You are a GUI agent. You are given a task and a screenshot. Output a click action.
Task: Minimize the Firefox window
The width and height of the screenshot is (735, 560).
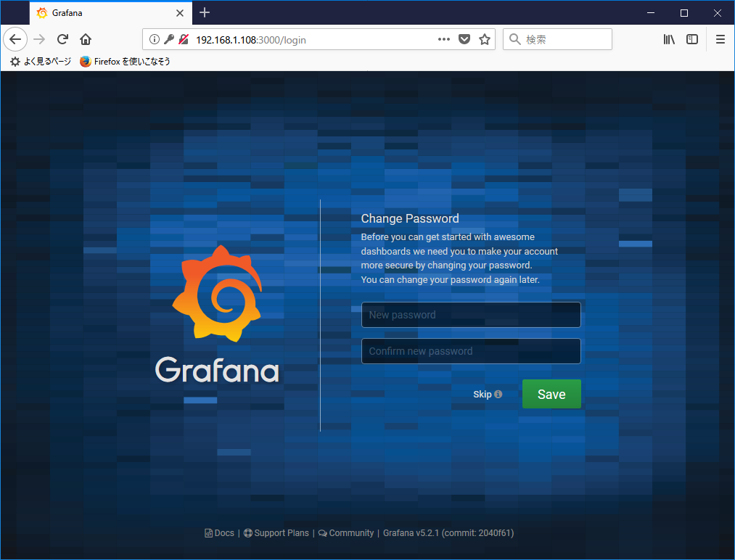pyautogui.click(x=651, y=12)
